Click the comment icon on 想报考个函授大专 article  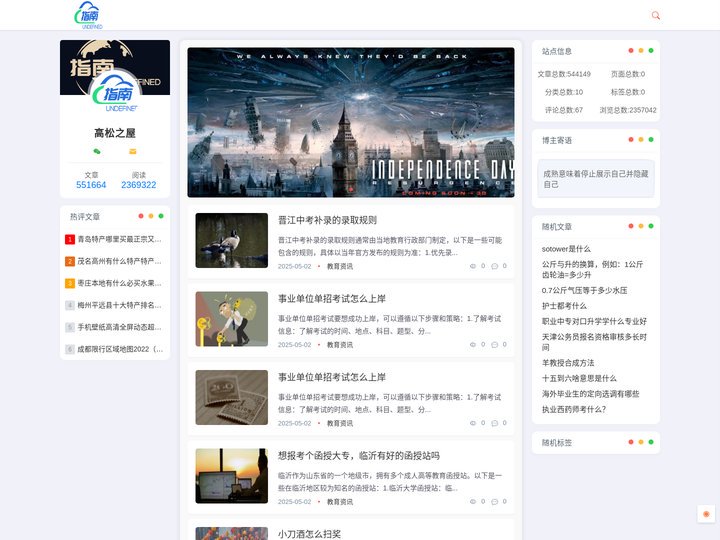click(495, 501)
